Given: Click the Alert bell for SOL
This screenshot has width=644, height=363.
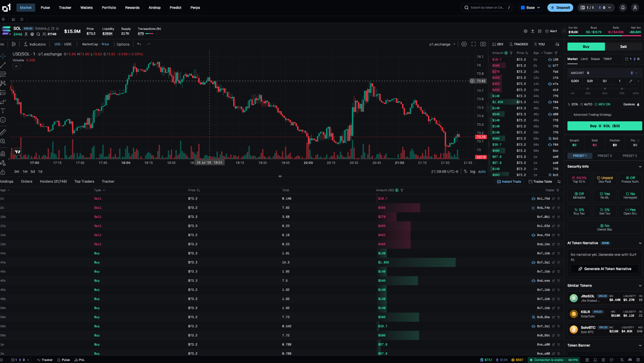Looking at the screenshot, I should point(551,31).
